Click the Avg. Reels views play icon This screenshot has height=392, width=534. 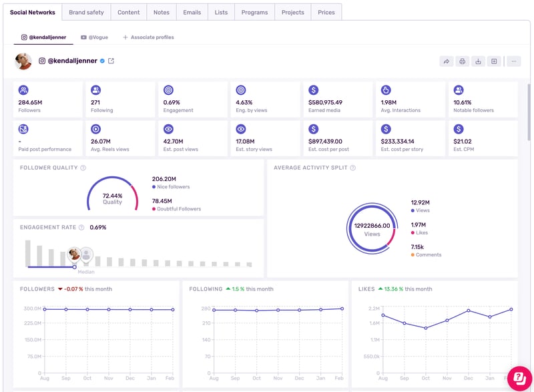(x=95, y=129)
